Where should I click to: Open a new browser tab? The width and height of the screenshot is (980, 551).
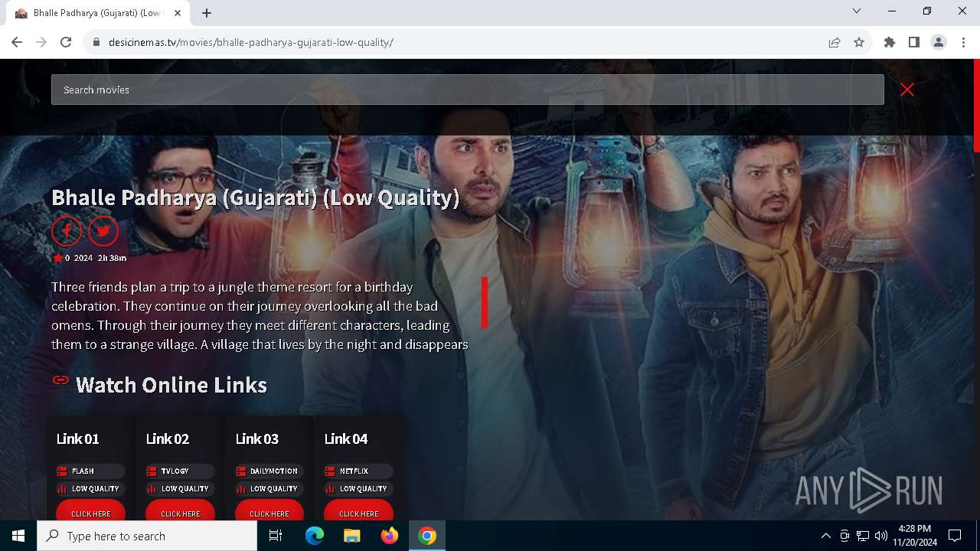click(207, 13)
